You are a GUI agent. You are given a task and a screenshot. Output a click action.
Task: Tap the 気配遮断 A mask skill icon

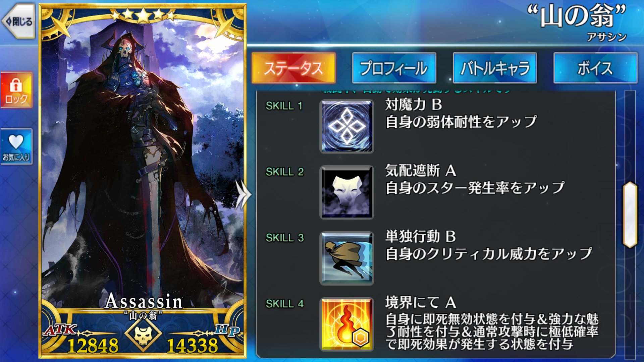[346, 192]
